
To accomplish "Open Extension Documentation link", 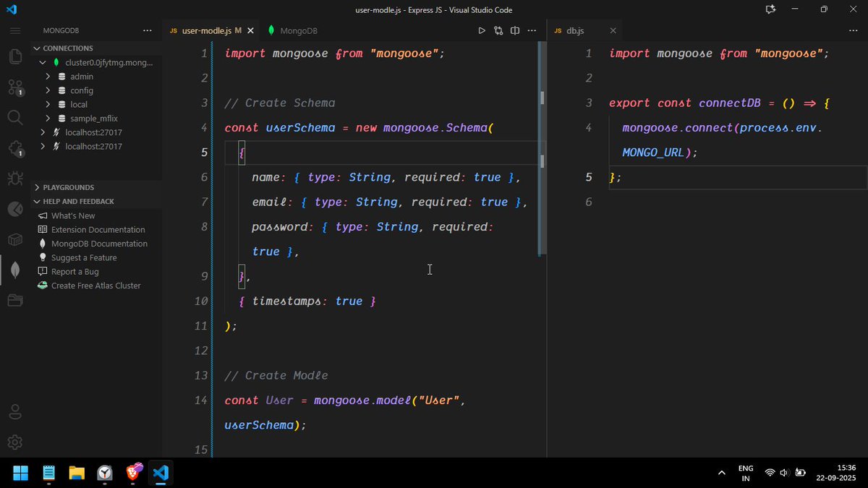I will pos(98,229).
